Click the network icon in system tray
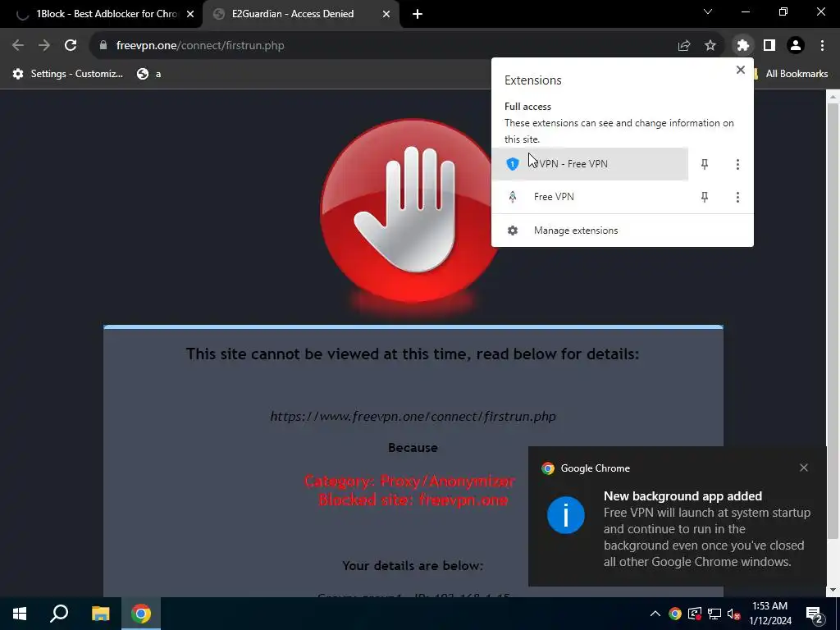This screenshot has height=630, width=840. (714, 614)
